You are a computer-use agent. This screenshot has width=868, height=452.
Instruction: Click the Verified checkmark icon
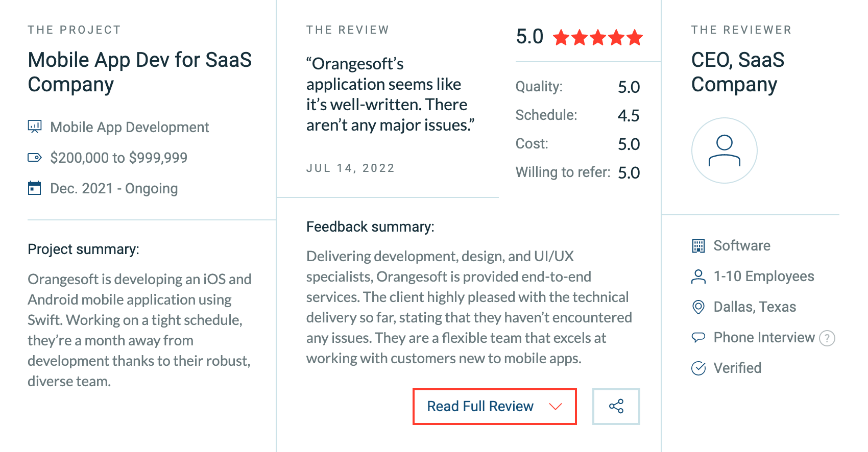pos(698,368)
